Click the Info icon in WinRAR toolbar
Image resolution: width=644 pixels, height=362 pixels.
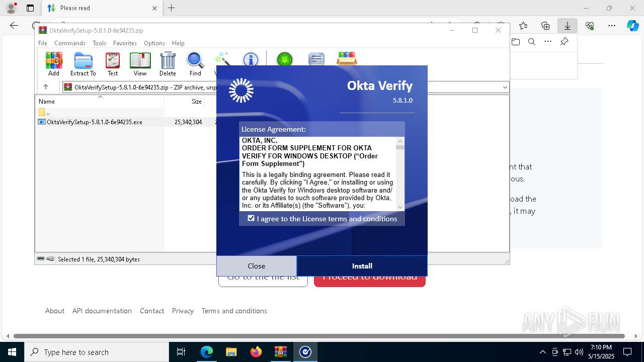click(x=250, y=60)
